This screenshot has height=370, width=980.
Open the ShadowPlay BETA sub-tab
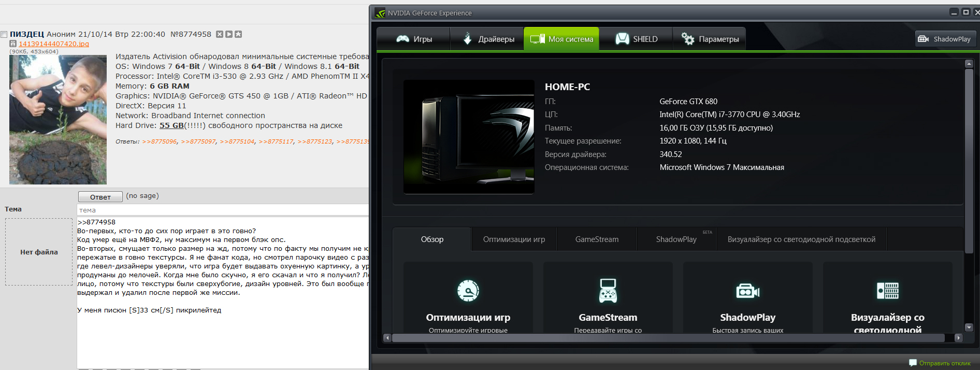[x=676, y=239]
